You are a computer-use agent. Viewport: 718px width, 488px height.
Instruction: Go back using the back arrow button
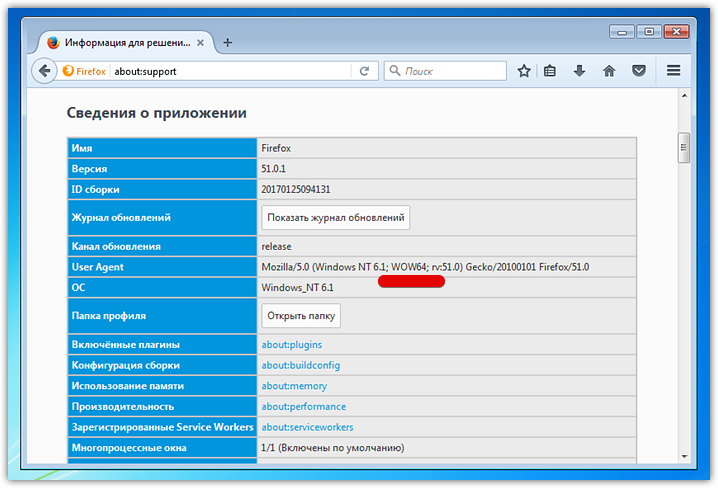pyautogui.click(x=44, y=71)
